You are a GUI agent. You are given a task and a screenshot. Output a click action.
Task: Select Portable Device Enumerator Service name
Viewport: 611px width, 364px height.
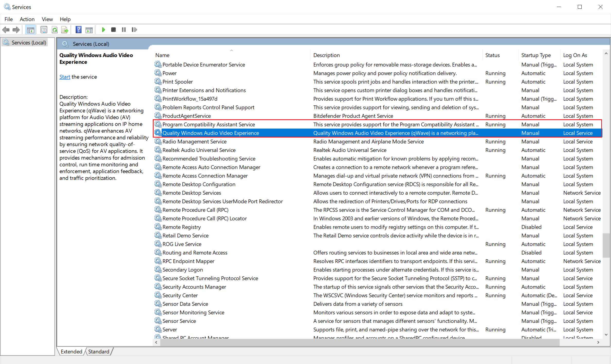pos(203,65)
